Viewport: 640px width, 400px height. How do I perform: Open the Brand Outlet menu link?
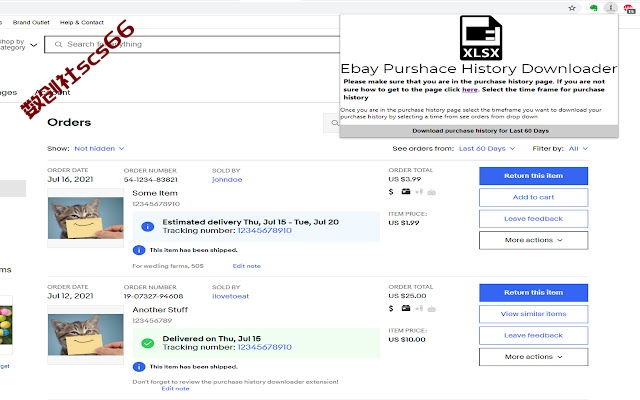pos(31,22)
